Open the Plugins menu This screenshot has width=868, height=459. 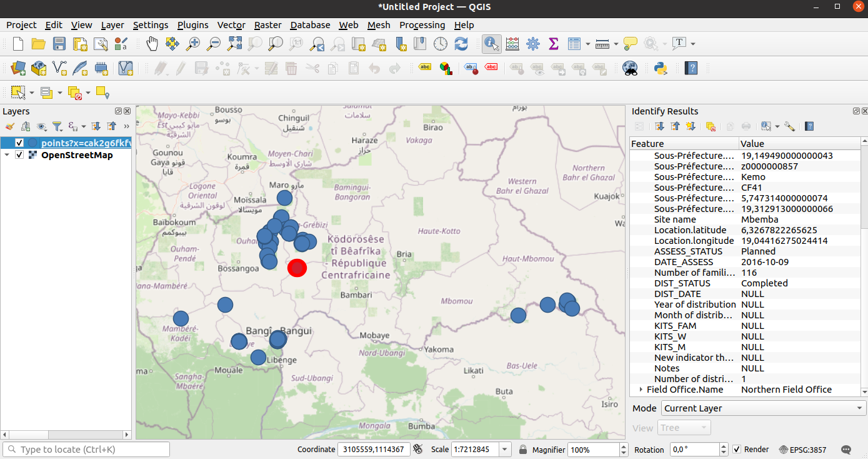coord(193,25)
